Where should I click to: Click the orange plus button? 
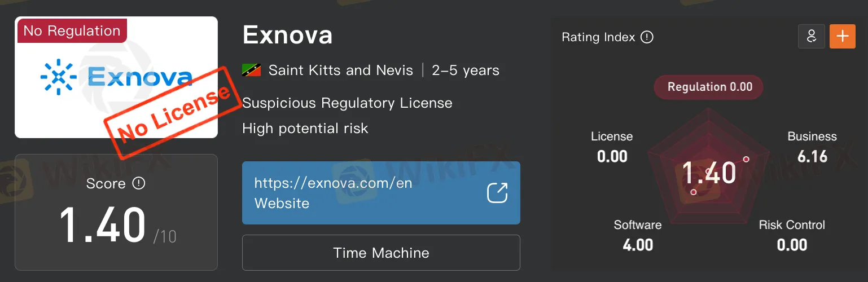tap(842, 36)
